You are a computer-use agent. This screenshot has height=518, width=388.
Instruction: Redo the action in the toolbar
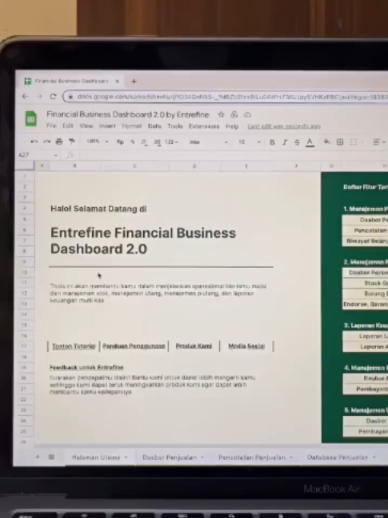47,142
